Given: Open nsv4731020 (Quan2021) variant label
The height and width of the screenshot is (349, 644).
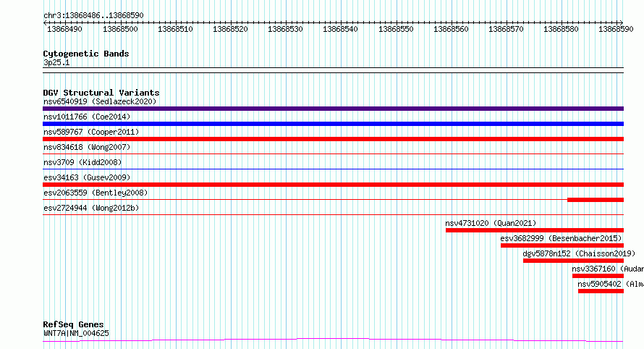Looking at the screenshot, I should (x=491, y=223).
